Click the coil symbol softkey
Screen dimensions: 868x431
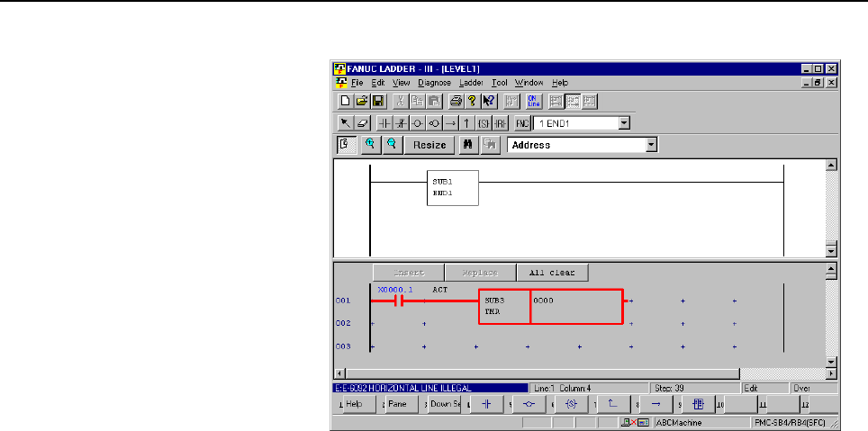coord(529,404)
